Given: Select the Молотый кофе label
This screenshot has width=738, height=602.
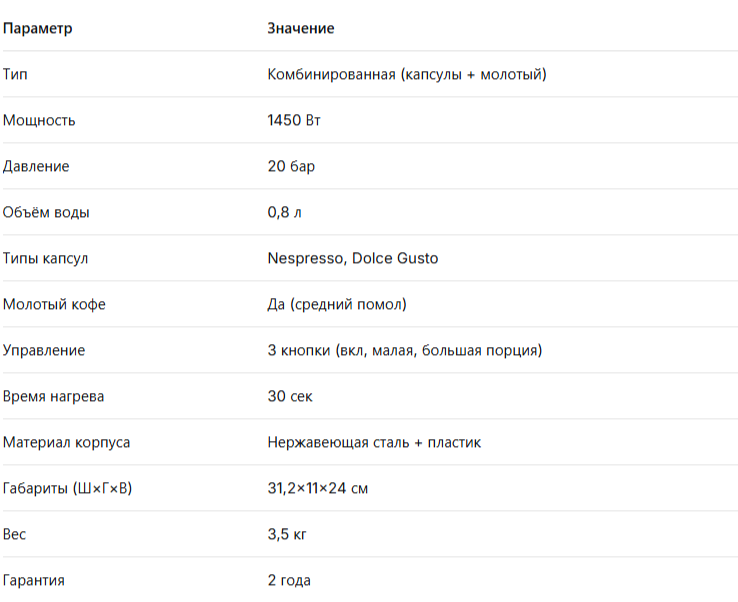Looking at the screenshot, I should (54, 304).
